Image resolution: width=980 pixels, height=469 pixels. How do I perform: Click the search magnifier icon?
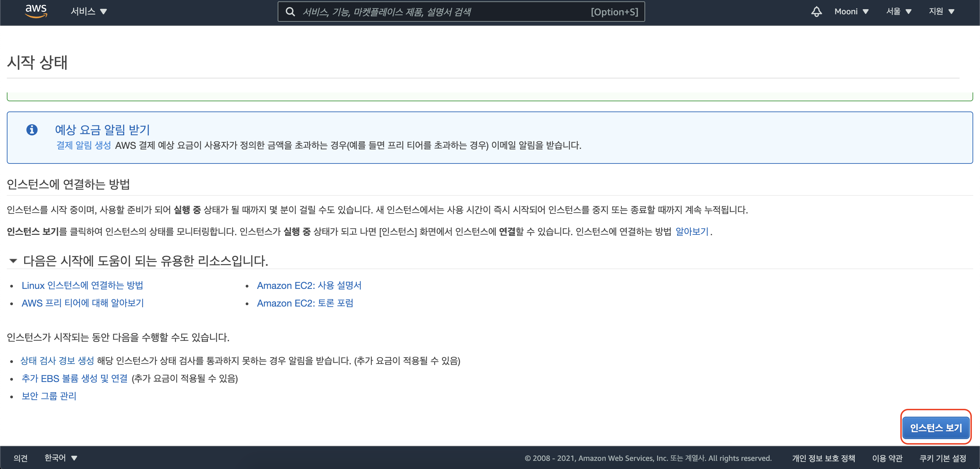click(x=290, y=12)
